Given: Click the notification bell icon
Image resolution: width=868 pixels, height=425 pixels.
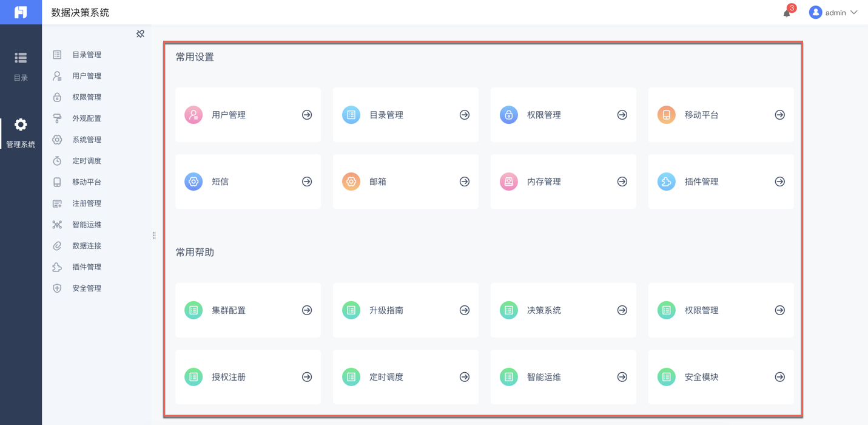Looking at the screenshot, I should pos(787,13).
